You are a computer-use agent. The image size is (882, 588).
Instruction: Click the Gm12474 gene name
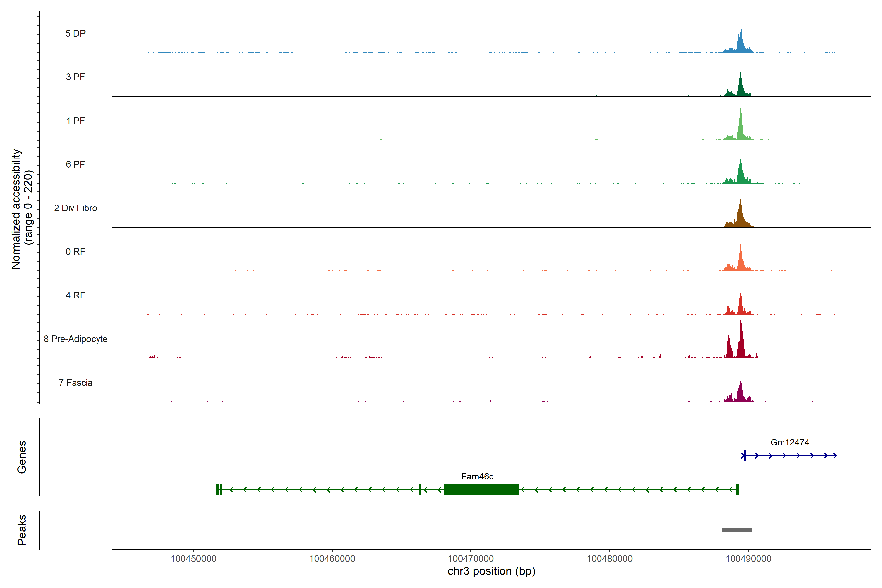789,442
